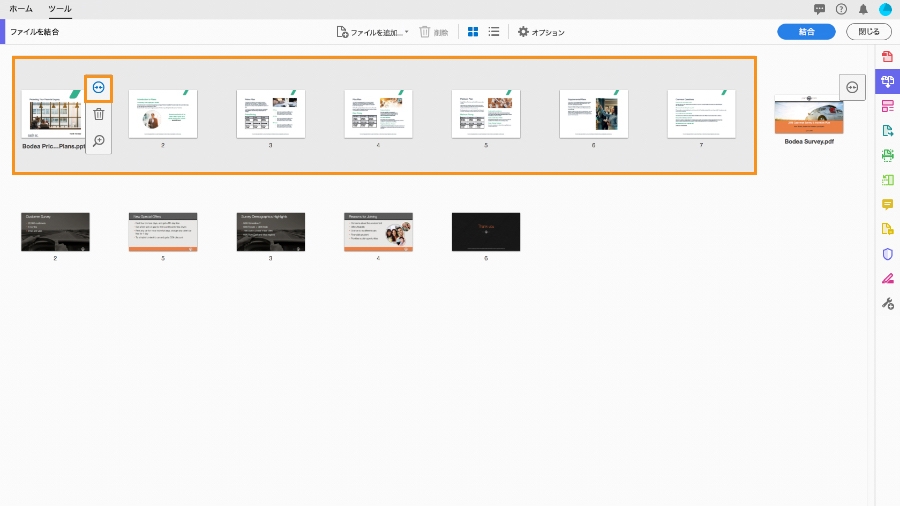Open the help question mark icon
This screenshot has width=900, height=506.
pos(841,9)
